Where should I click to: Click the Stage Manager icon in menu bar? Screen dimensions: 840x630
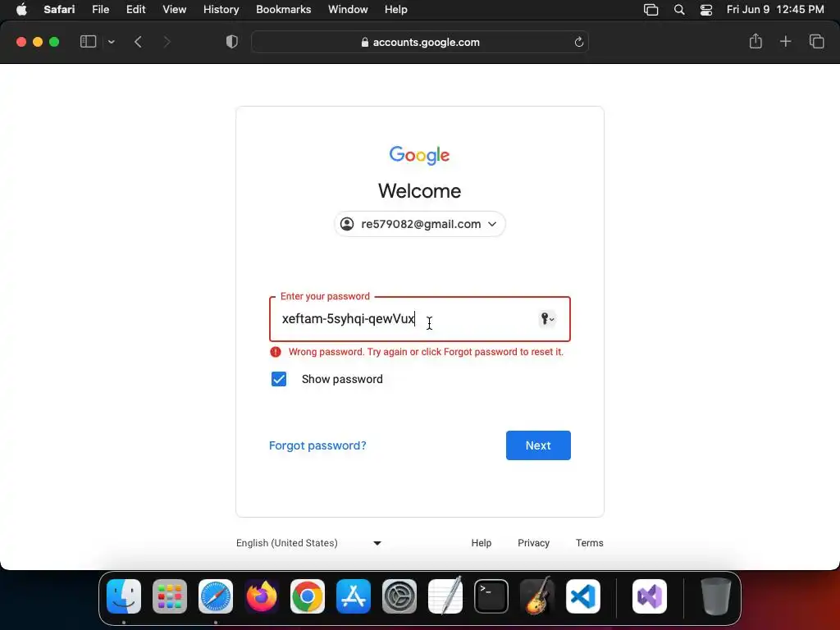click(x=651, y=10)
